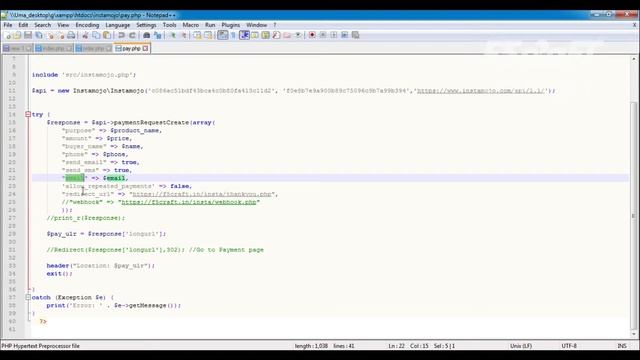Click the Close All toolbar icon
Image resolution: width=640 pixels, height=360 pixels.
point(61,36)
